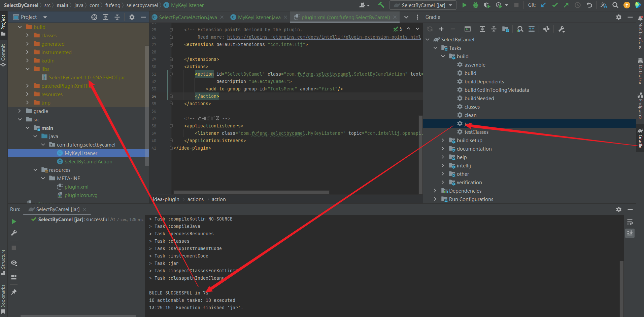Toggle the Database tool window stripe button

tap(640, 71)
